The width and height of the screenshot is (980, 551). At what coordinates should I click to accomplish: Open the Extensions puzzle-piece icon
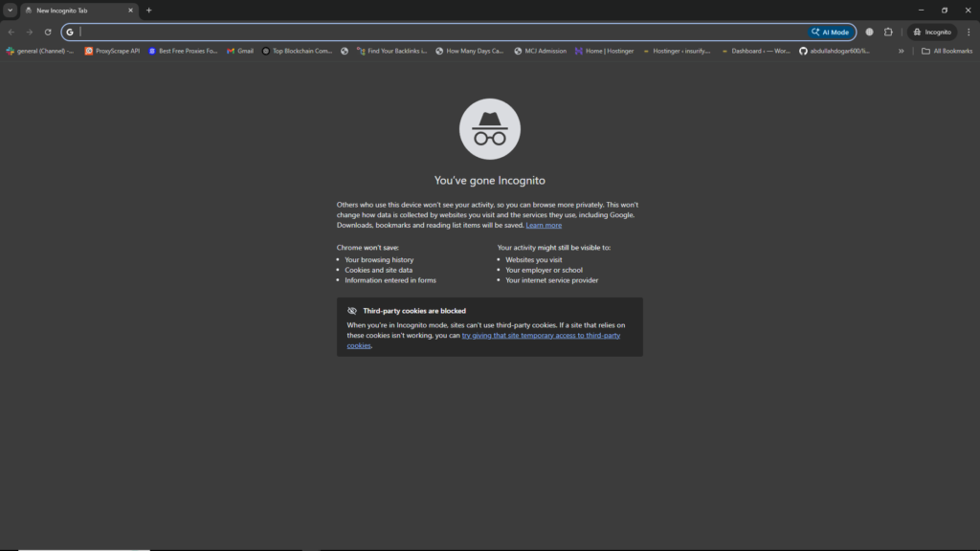(888, 32)
